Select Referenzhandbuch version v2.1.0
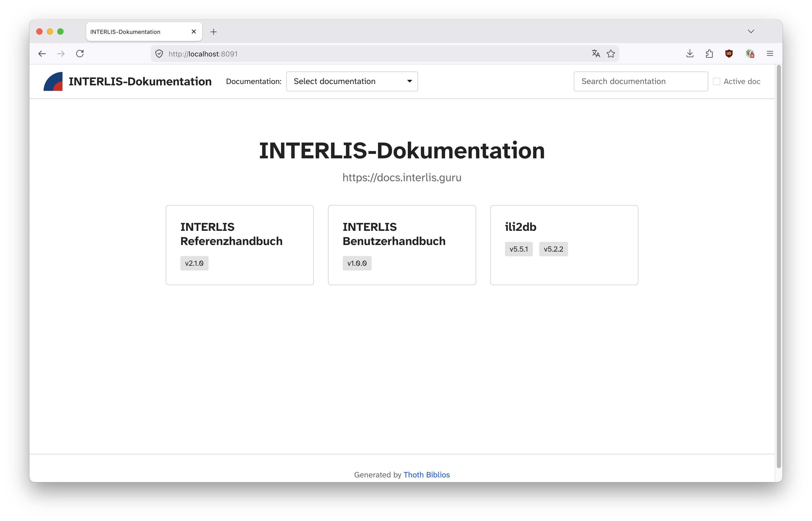Viewport: 812px width, 521px height. click(194, 263)
